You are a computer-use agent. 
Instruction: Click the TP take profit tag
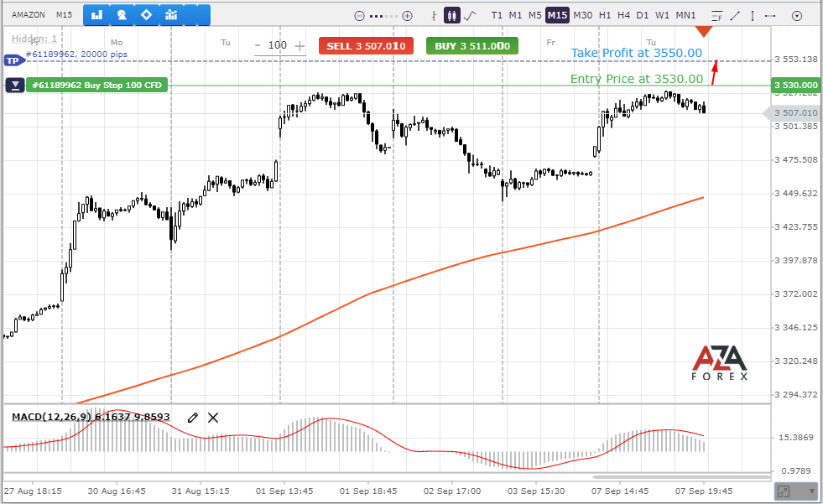point(13,61)
